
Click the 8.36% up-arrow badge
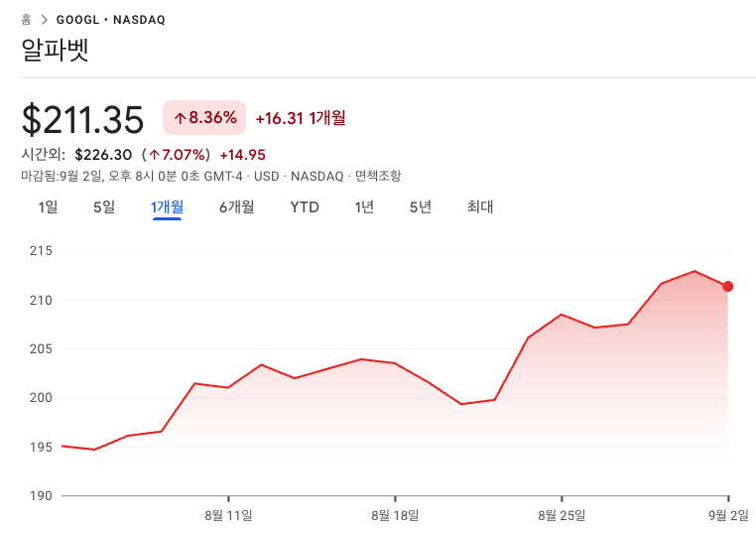[204, 118]
